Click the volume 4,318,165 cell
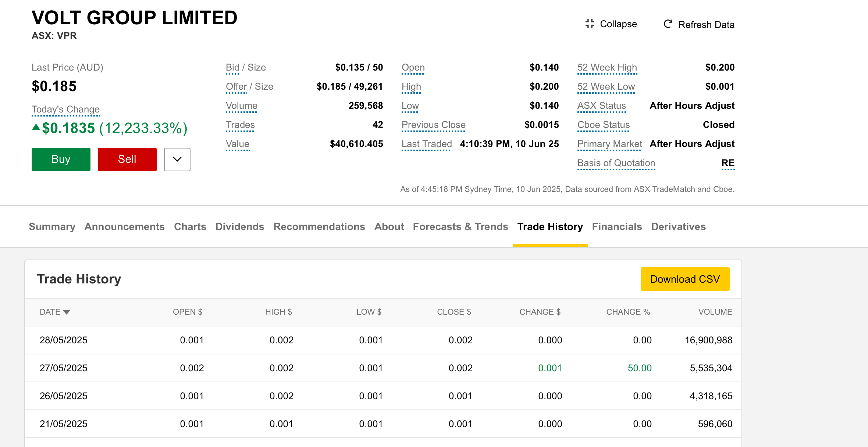This screenshot has height=447, width=868. [711, 396]
